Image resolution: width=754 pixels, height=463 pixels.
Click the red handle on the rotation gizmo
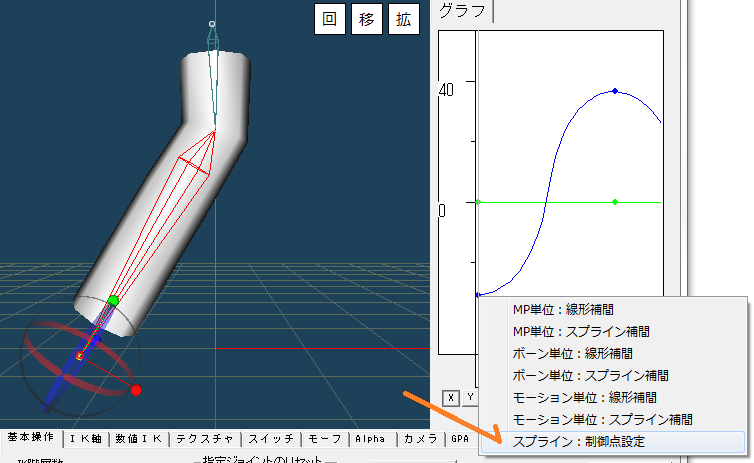coord(137,389)
